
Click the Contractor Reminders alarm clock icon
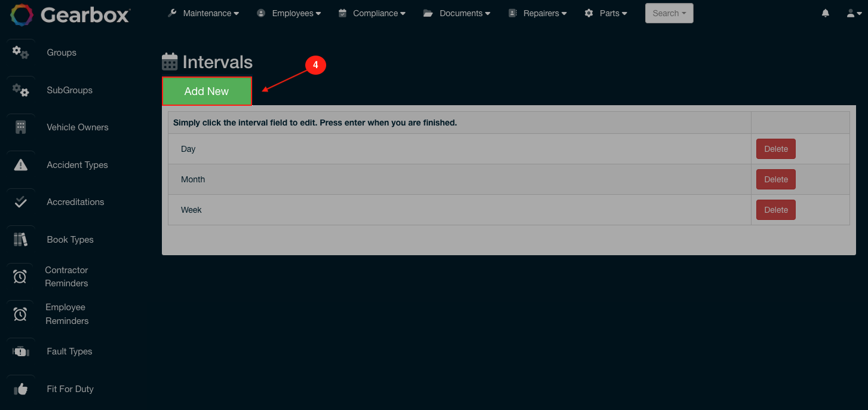tap(20, 276)
